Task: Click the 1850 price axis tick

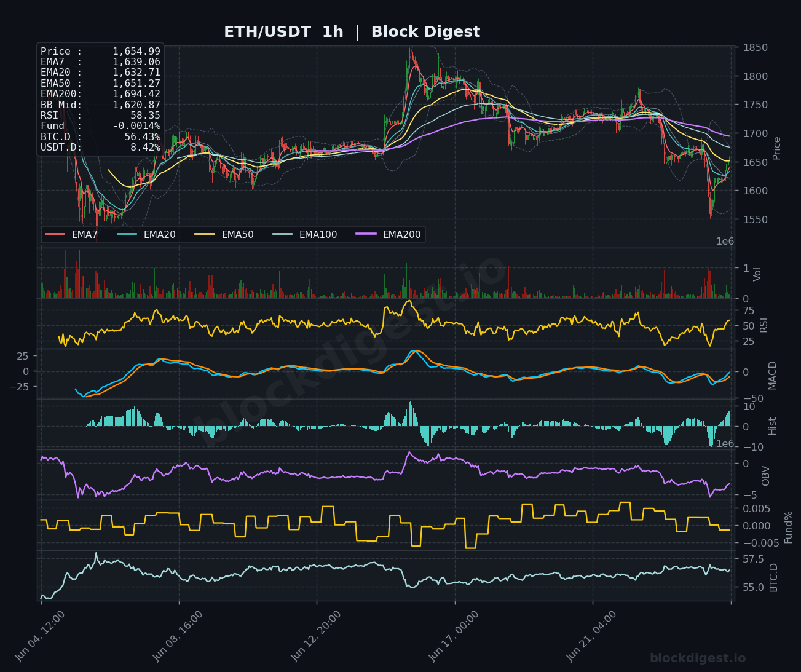Action: pos(755,48)
